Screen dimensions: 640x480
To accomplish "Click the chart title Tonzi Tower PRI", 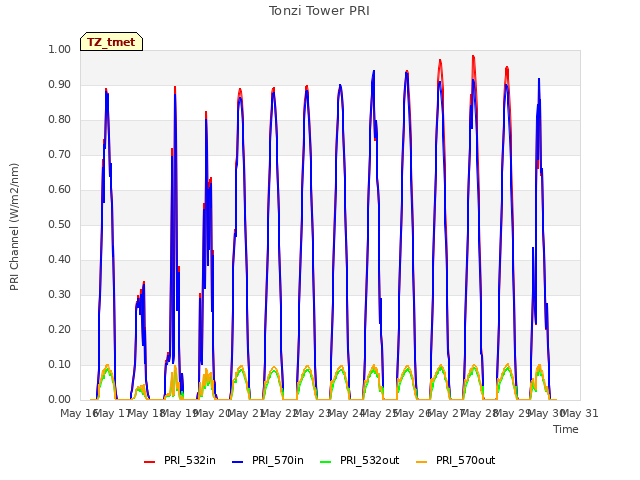I will pyautogui.click(x=319, y=11).
